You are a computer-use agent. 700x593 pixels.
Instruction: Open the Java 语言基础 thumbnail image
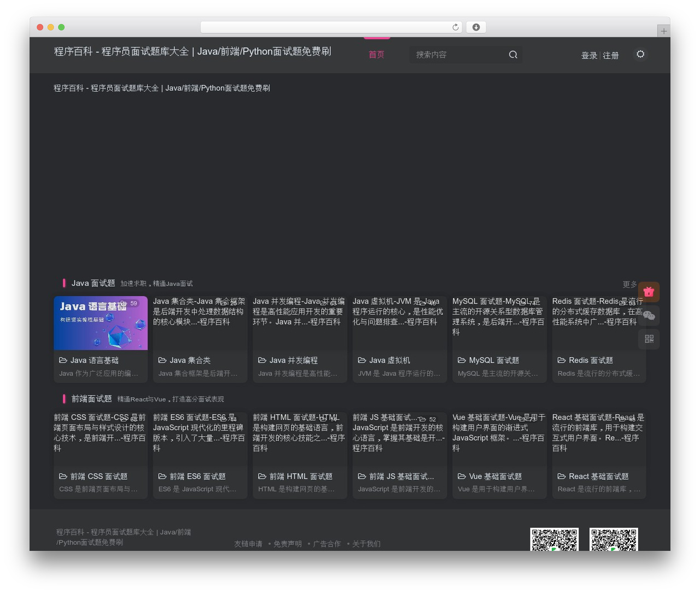tap(101, 323)
